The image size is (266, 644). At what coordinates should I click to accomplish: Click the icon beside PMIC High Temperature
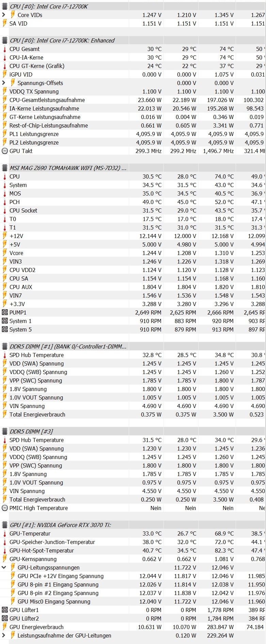(x=5, y=508)
